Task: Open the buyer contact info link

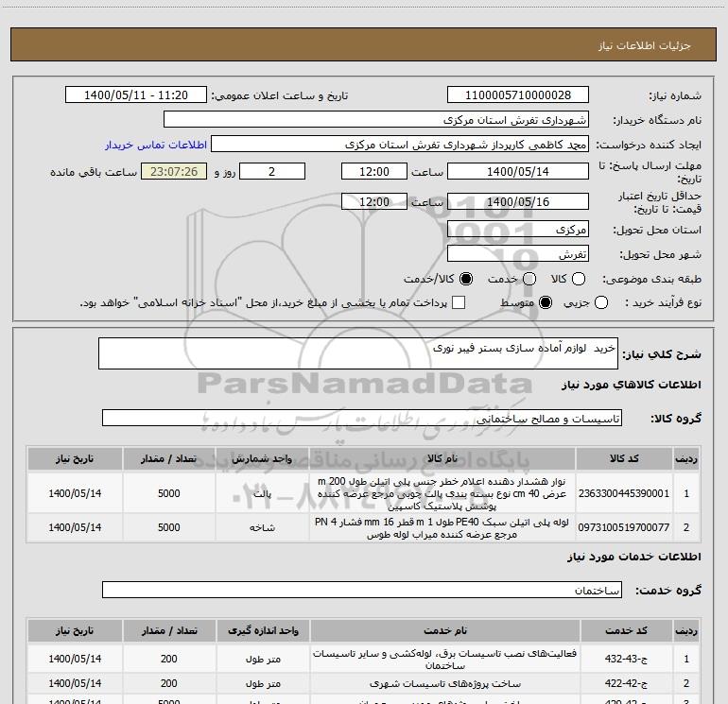Action: pos(156,145)
